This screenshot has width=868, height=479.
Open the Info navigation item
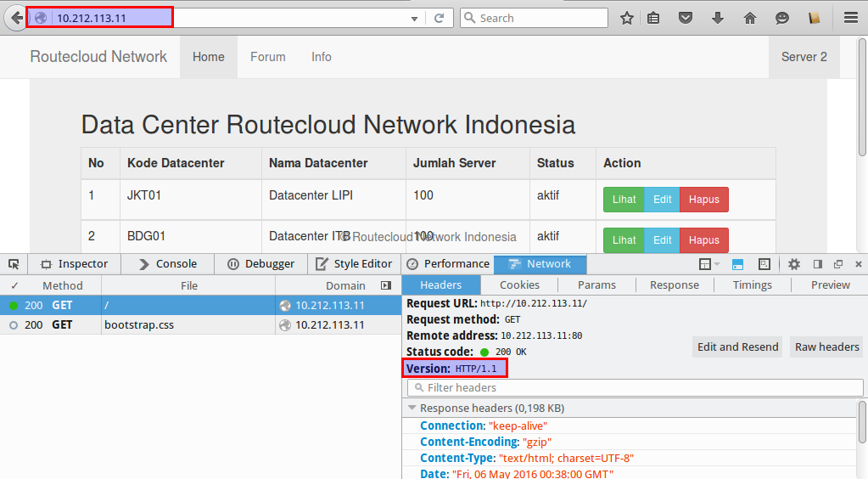click(x=321, y=57)
